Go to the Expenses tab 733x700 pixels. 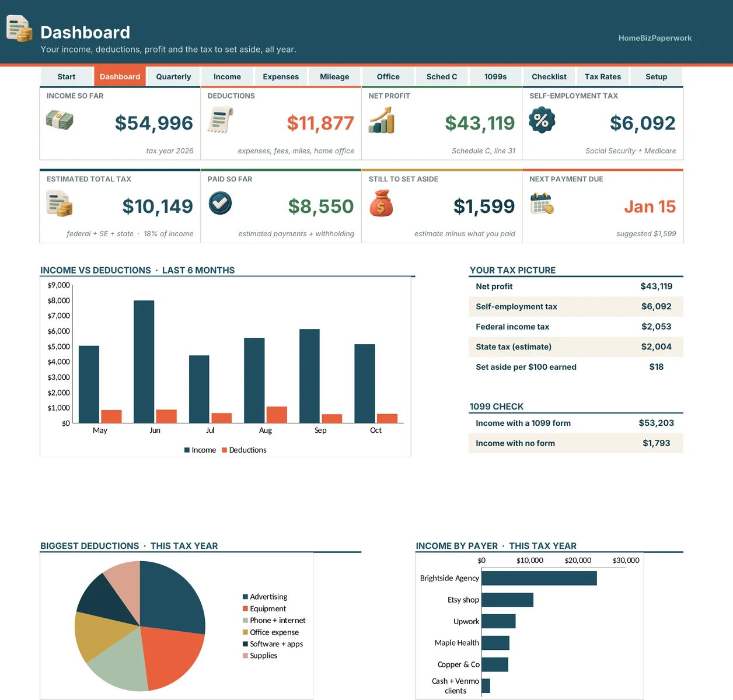coord(281,76)
